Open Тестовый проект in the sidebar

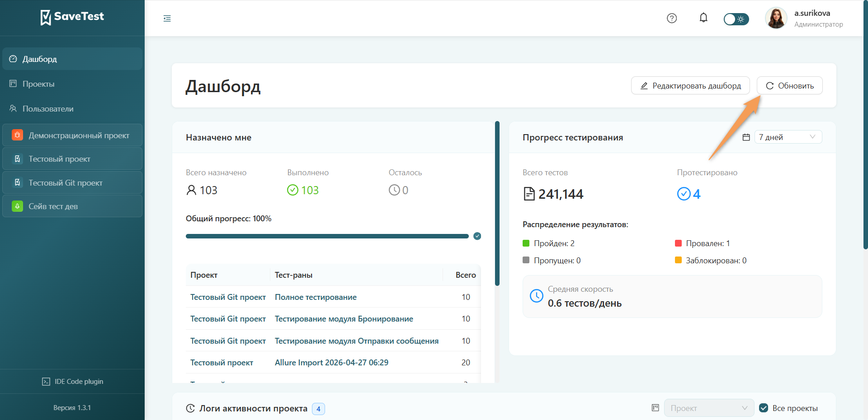[x=72, y=159]
